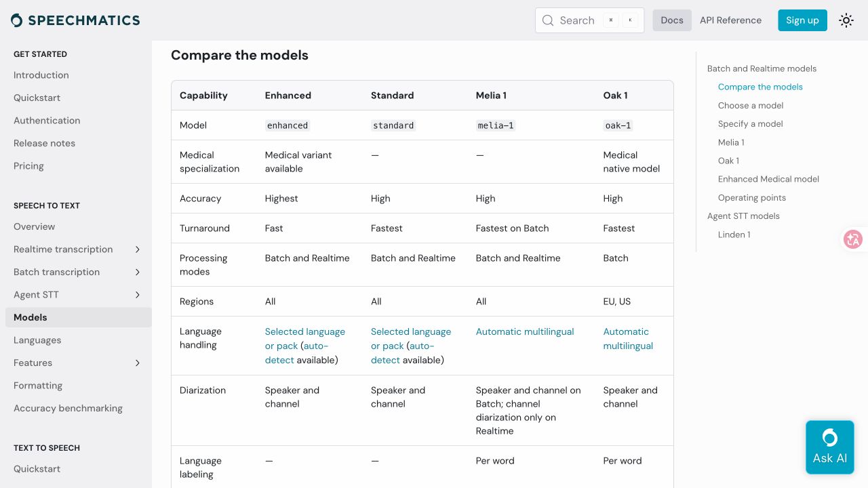The width and height of the screenshot is (868, 488).
Task: Open the Ask AI assistant
Action: 830,447
